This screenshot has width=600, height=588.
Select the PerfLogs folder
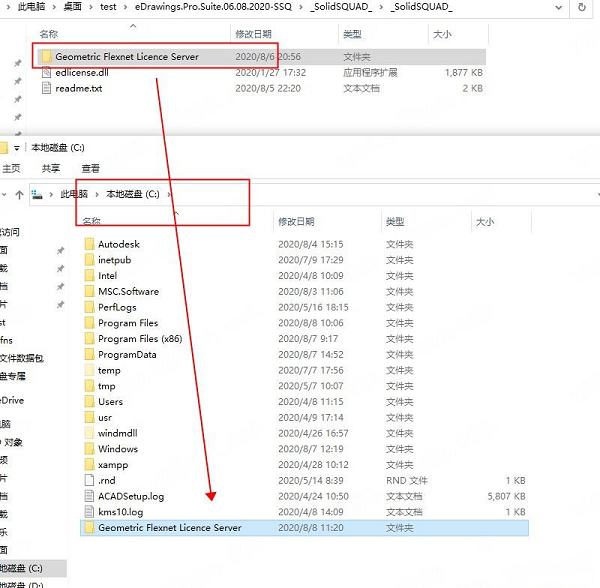tap(117, 307)
